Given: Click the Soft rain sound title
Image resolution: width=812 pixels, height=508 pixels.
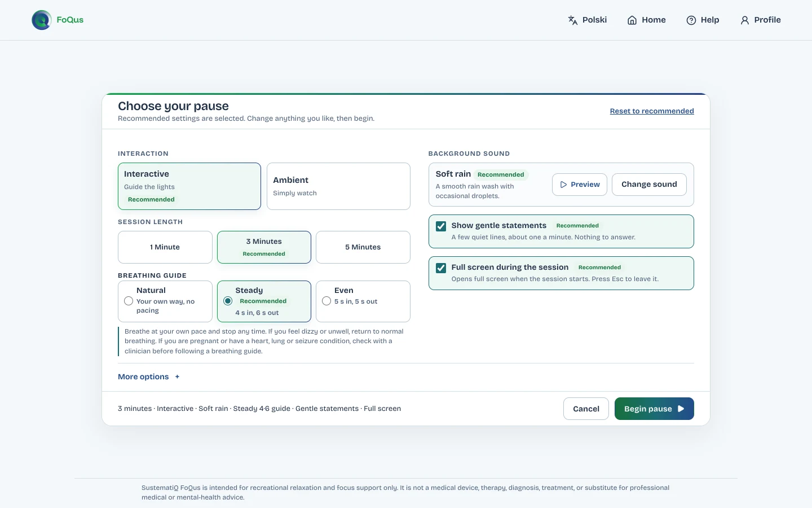Looking at the screenshot, I should pyautogui.click(x=453, y=174).
